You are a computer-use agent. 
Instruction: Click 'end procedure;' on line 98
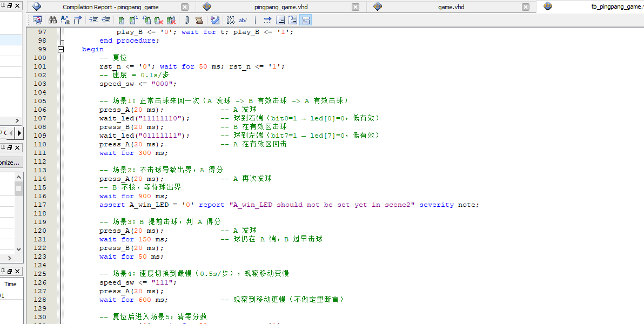pos(129,40)
